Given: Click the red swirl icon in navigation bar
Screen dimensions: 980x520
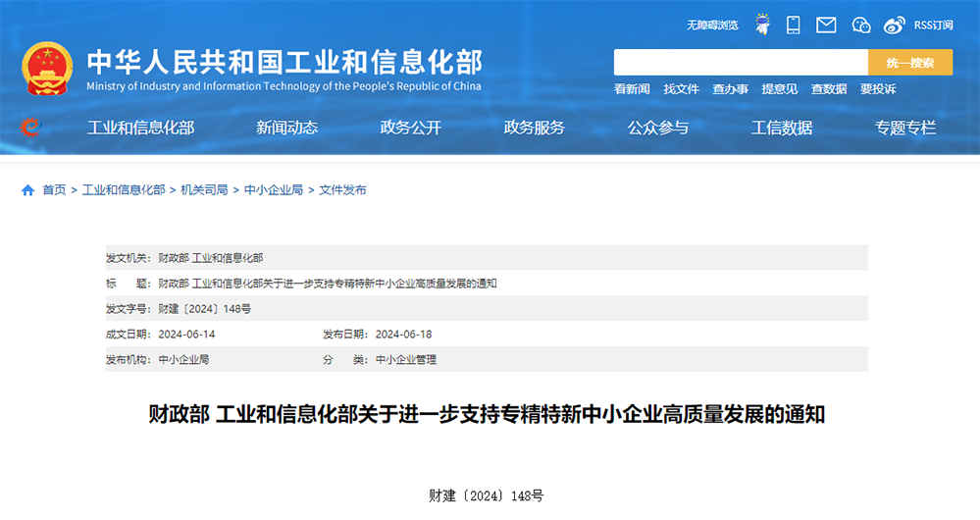Looking at the screenshot, I should coord(30,128).
